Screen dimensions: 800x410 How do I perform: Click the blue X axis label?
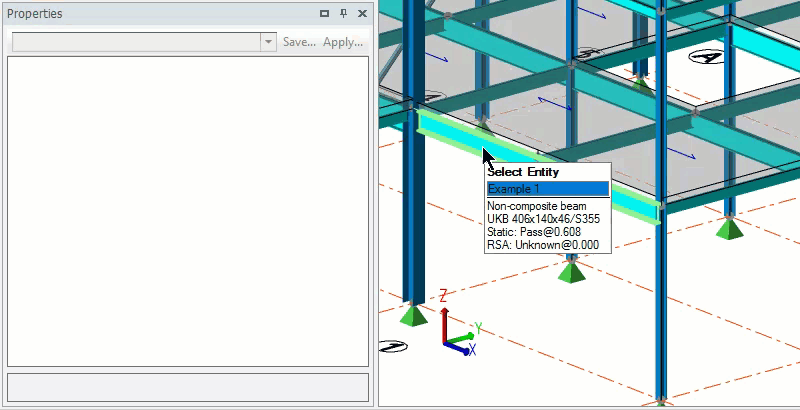471,350
